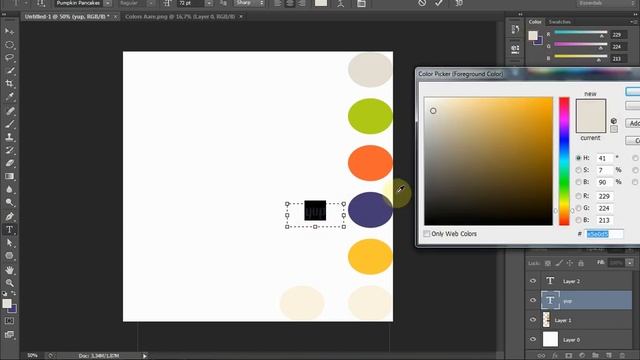Select the Quick Selection tool
The width and height of the screenshot is (640, 360).
click(9, 71)
